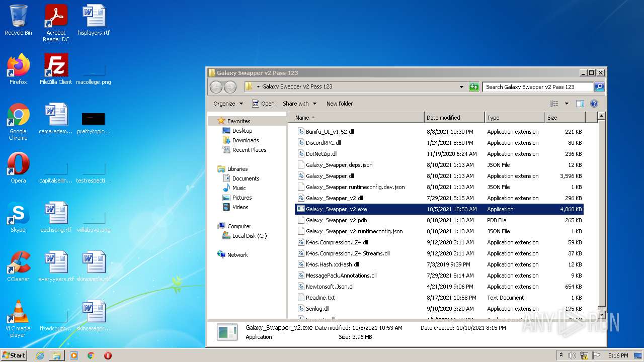Screen dimensions: 644x362
Task: Select eachsong.rtf desktop file
Action: pyautogui.click(x=56, y=217)
